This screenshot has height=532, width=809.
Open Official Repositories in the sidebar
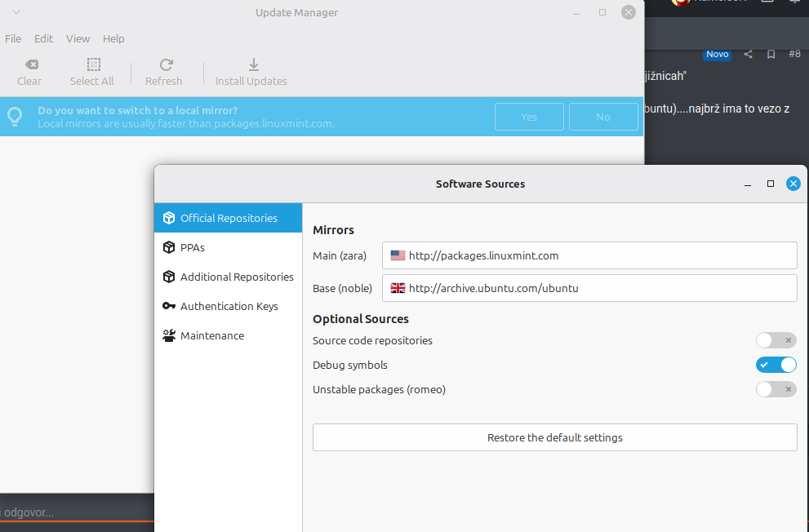click(228, 219)
